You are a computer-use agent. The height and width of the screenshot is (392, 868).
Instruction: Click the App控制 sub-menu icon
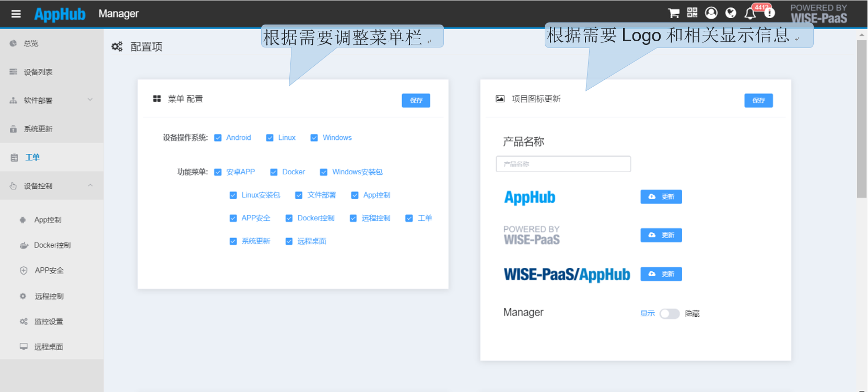point(22,220)
